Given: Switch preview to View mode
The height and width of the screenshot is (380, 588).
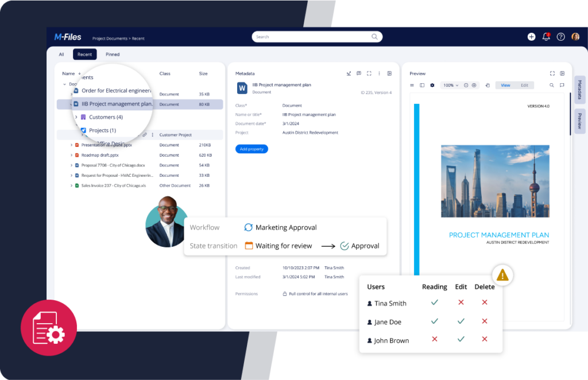Looking at the screenshot, I should coord(505,85).
